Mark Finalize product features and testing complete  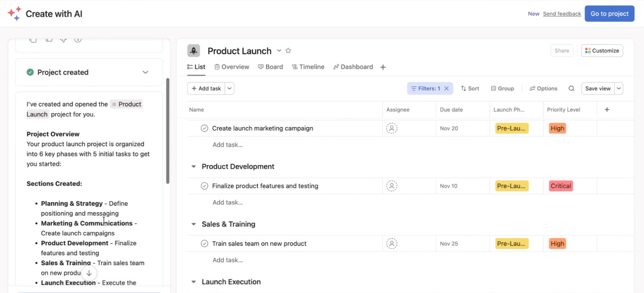point(204,186)
